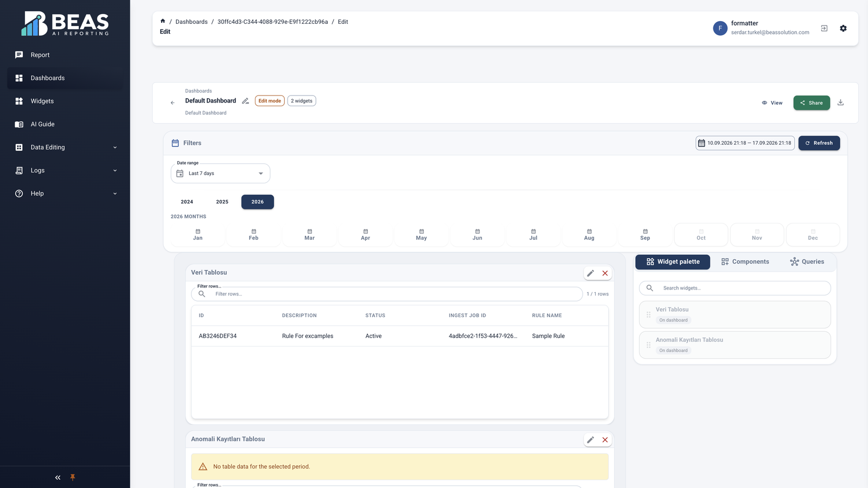
Task: Edit the Default Dashboard name pencil icon
Action: tap(245, 101)
